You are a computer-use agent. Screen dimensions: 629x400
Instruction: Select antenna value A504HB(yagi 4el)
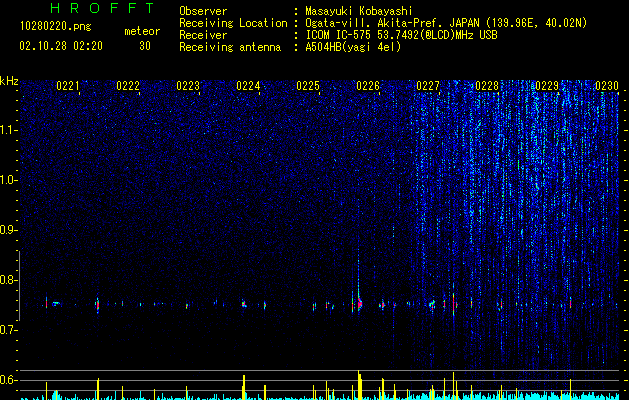[353, 47]
